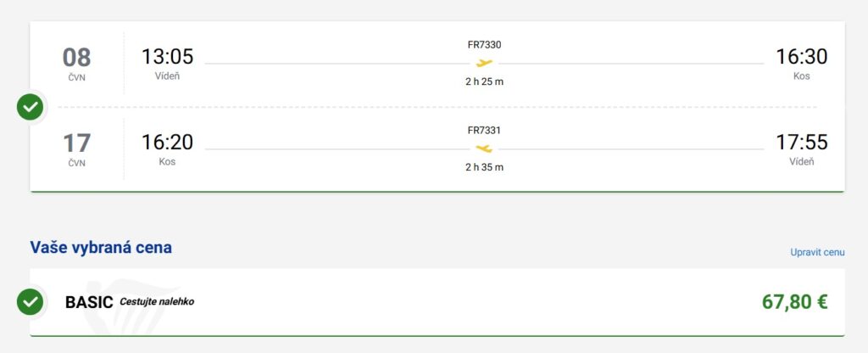Select the 17 ČVN return date
Image resolution: width=868 pixels, height=353 pixels.
76,148
